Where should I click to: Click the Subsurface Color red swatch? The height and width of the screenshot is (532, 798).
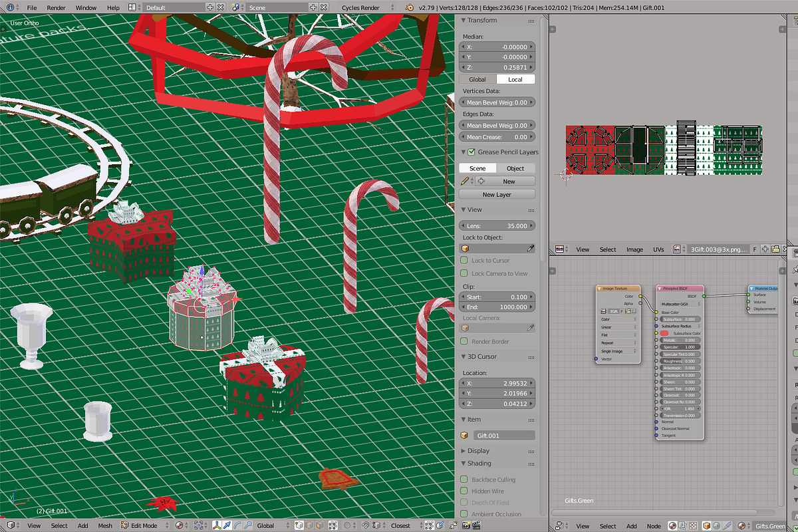click(x=664, y=333)
